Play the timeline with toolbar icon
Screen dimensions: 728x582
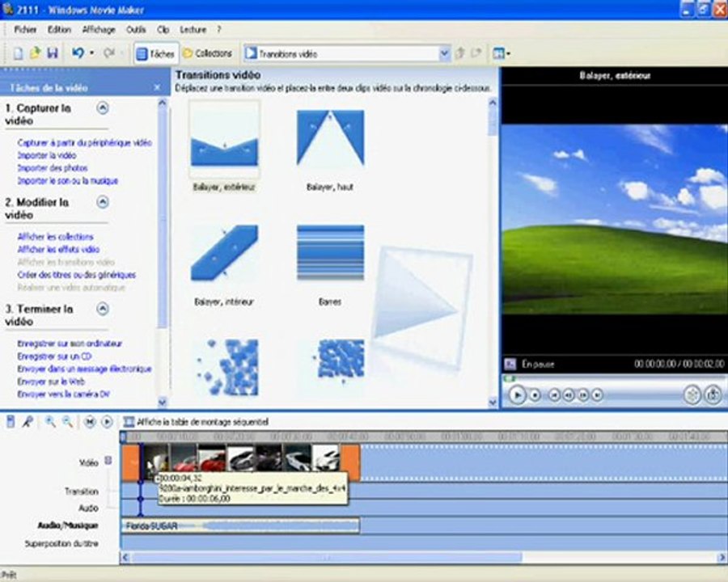107,422
